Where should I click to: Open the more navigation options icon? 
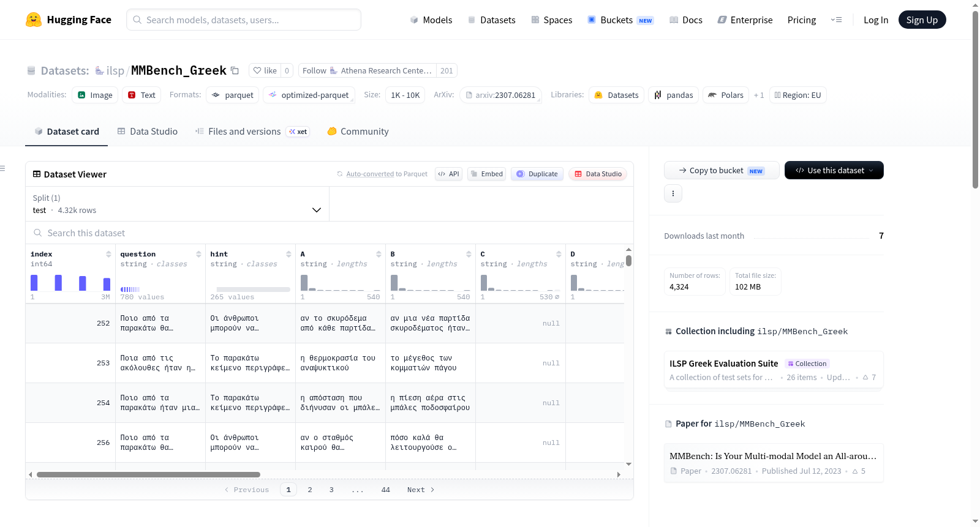[x=836, y=20]
